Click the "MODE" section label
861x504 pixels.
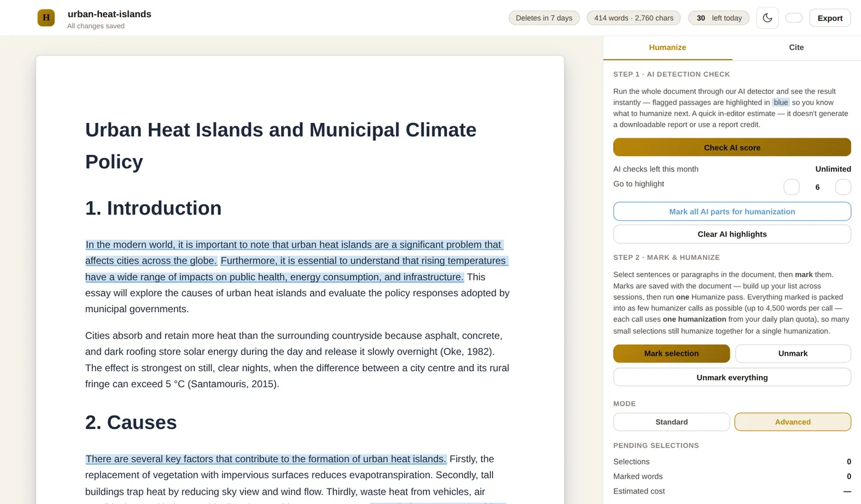[x=624, y=404]
